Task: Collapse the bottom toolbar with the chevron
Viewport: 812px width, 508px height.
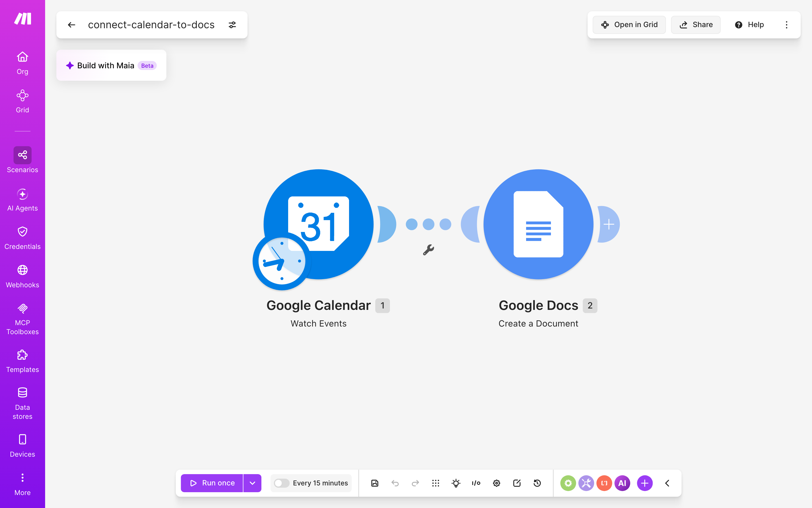Action: 667,483
